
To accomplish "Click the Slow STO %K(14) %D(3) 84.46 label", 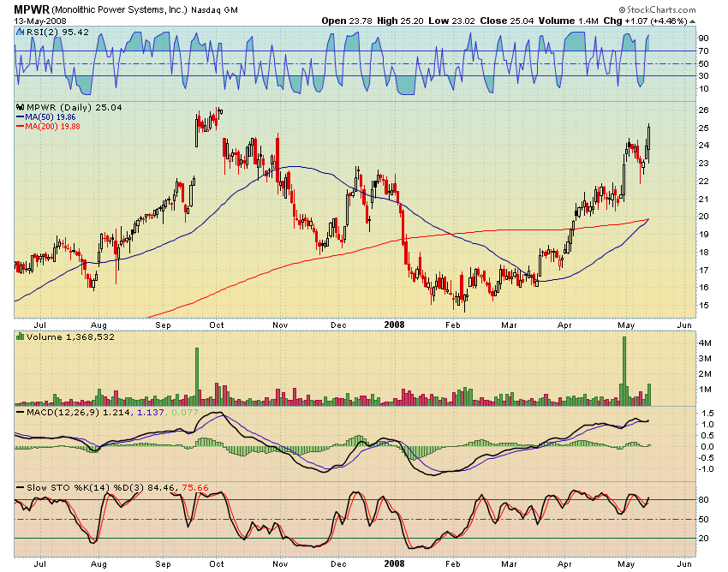I will (x=101, y=487).
